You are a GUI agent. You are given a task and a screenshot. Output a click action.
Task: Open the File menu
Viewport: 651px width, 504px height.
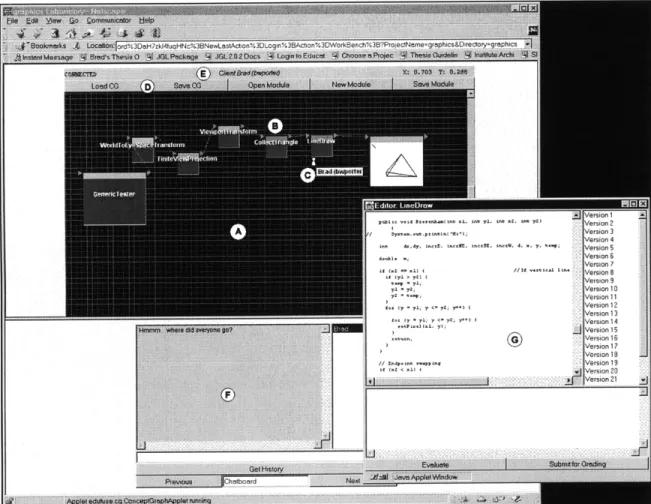point(12,20)
